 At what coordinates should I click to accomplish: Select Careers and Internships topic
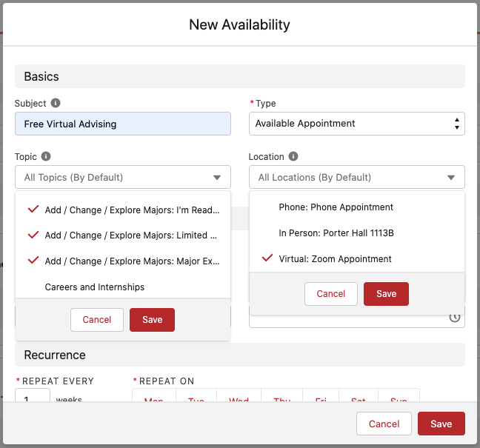click(95, 287)
